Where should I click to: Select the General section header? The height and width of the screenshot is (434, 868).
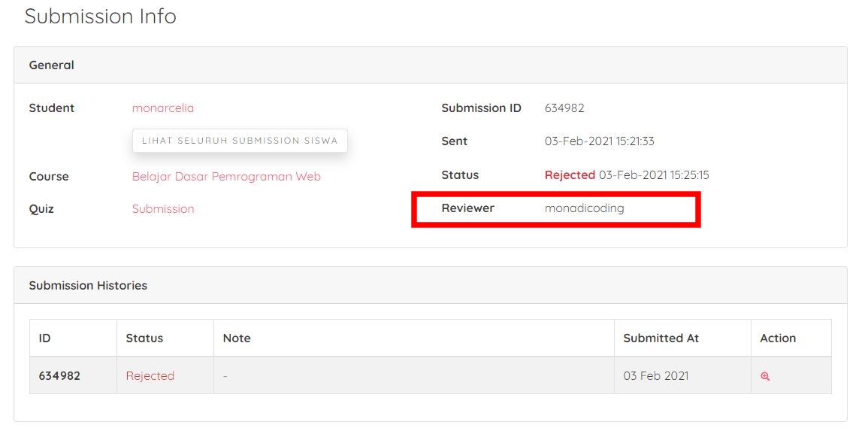(51, 65)
